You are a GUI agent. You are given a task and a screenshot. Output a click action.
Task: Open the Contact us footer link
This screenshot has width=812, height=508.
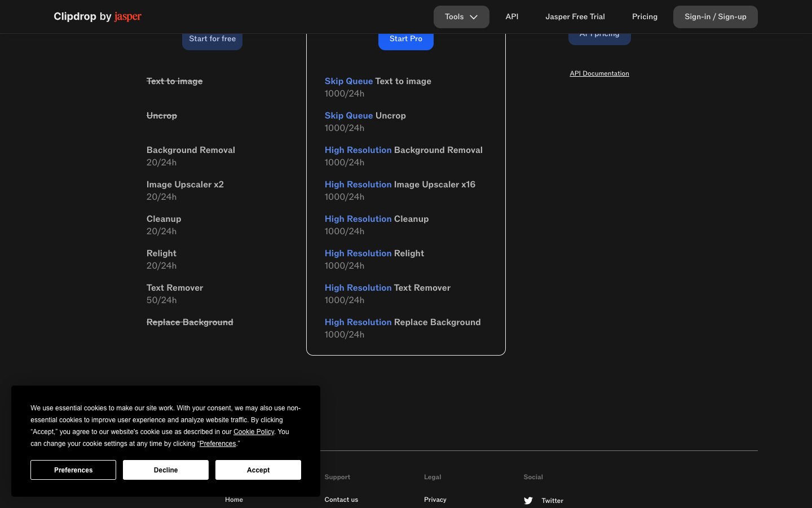click(x=341, y=500)
